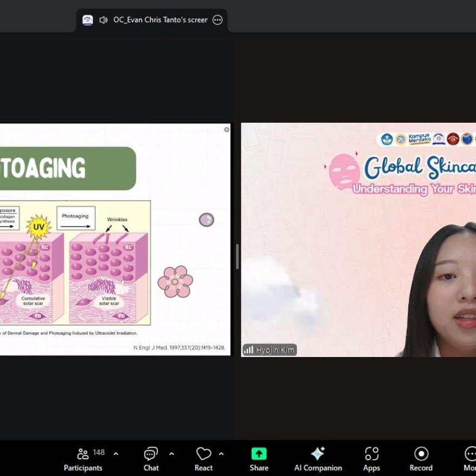Toggle meeting recording with Record
The image size is (476, 476).
[x=421, y=459]
